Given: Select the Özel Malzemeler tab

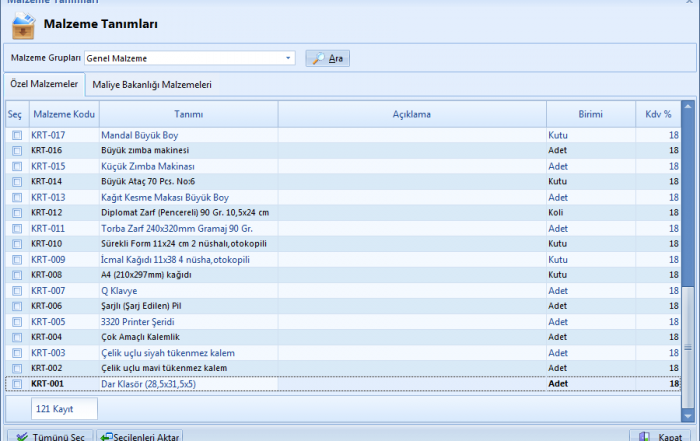Looking at the screenshot, I should [x=44, y=85].
